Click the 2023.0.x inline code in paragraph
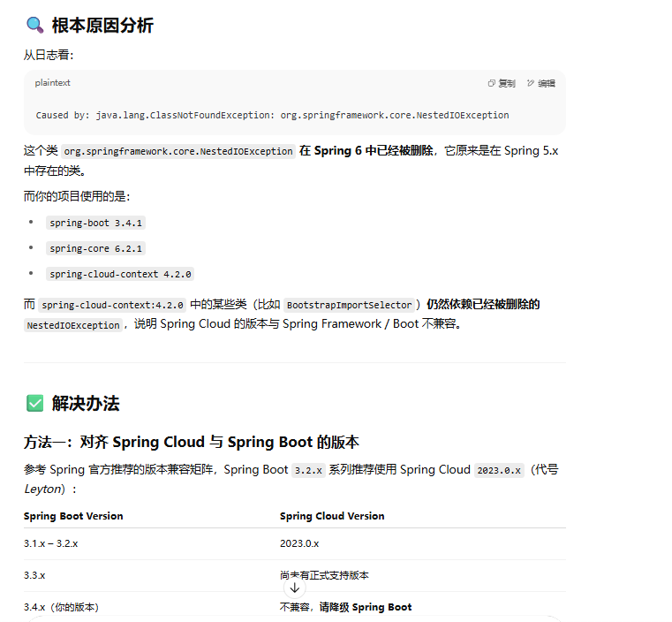 click(499, 470)
